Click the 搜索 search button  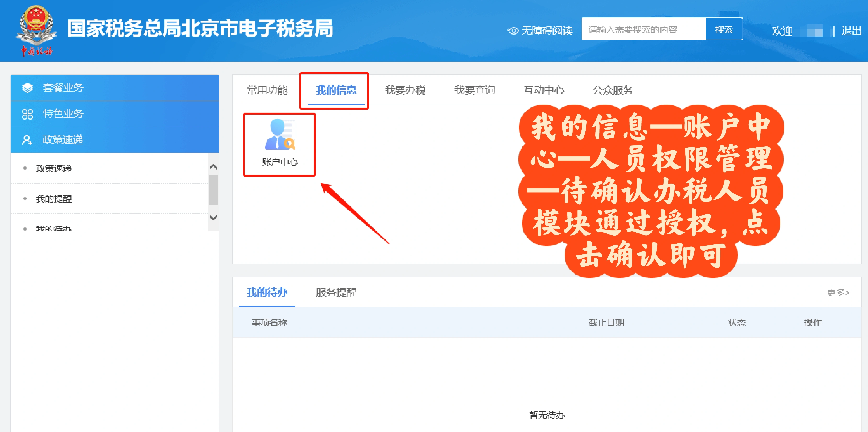point(725,29)
